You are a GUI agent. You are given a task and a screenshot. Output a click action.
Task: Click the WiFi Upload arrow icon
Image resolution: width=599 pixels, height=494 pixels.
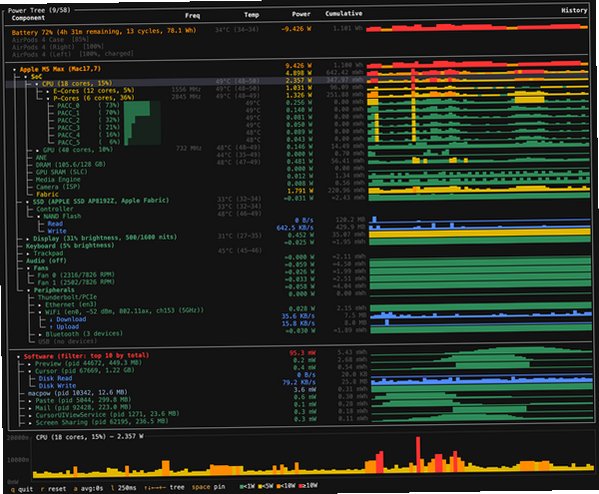click(x=51, y=327)
